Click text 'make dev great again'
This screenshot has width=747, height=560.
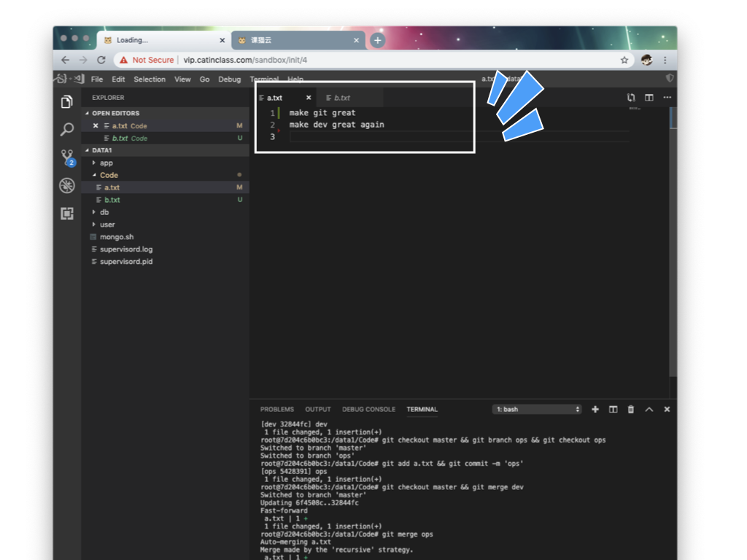coord(336,125)
